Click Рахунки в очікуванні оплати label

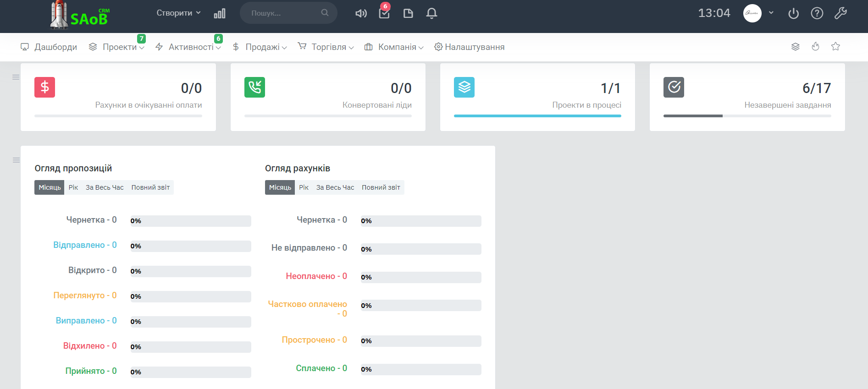pos(149,105)
